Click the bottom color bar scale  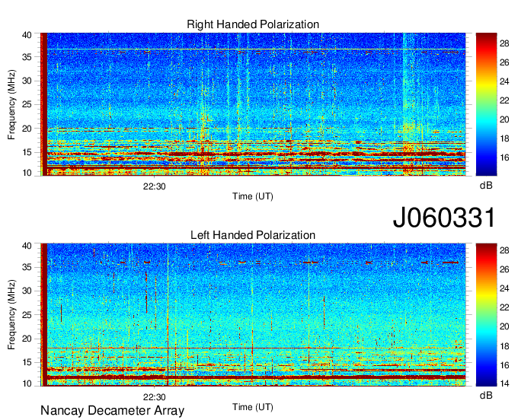pyautogui.click(x=486, y=315)
